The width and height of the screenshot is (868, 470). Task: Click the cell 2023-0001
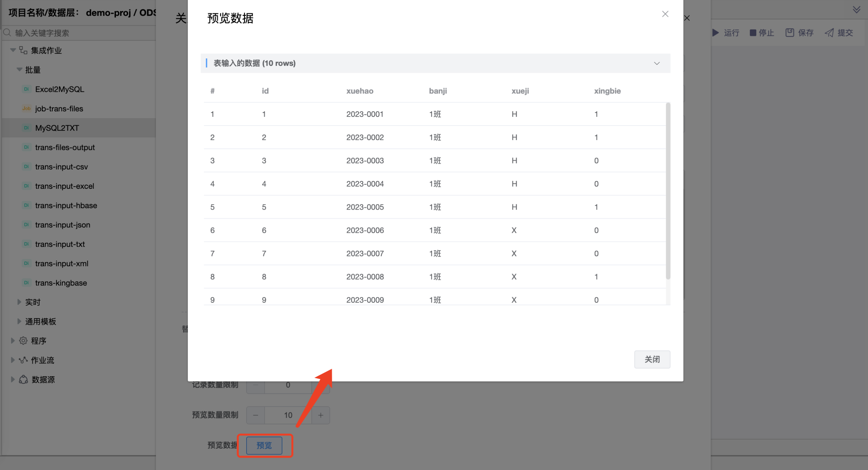tap(365, 114)
